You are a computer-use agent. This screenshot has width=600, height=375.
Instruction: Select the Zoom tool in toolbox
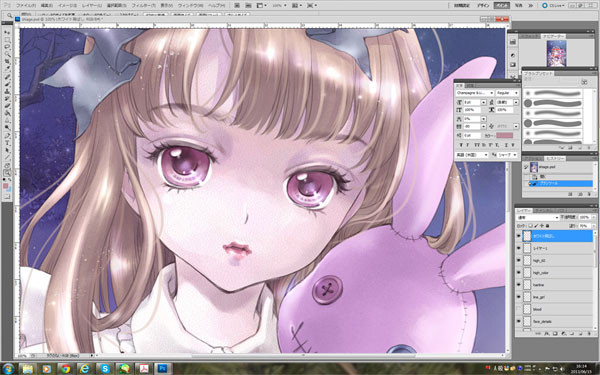pos(7,173)
